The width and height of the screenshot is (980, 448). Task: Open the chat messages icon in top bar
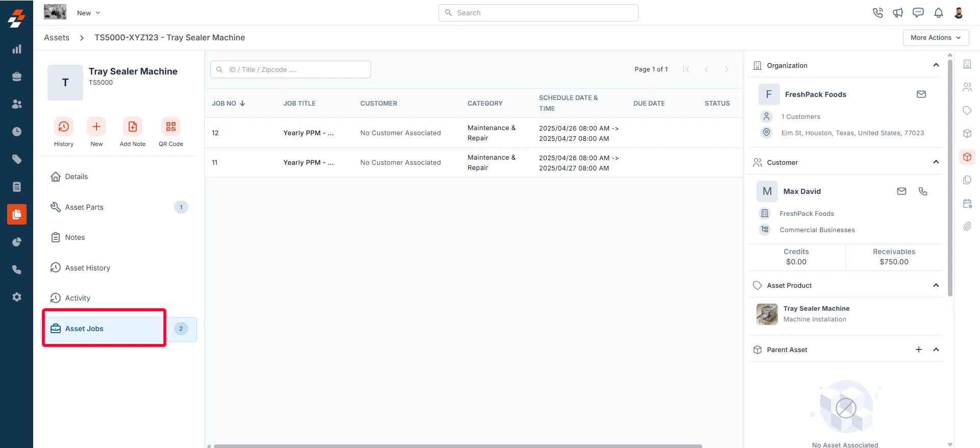pos(918,13)
